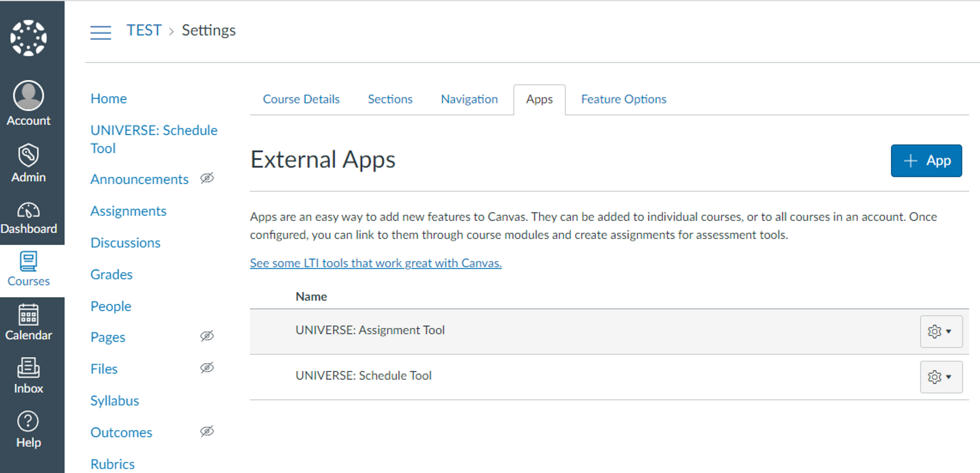Open Pages in course menu
Viewport: 980px width, 473px height.
click(x=108, y=337)
